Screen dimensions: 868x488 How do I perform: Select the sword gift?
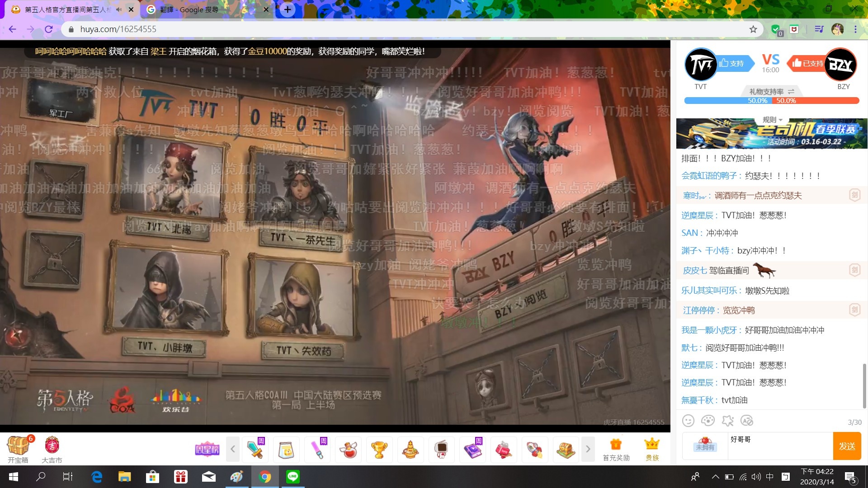click(255, 450)
